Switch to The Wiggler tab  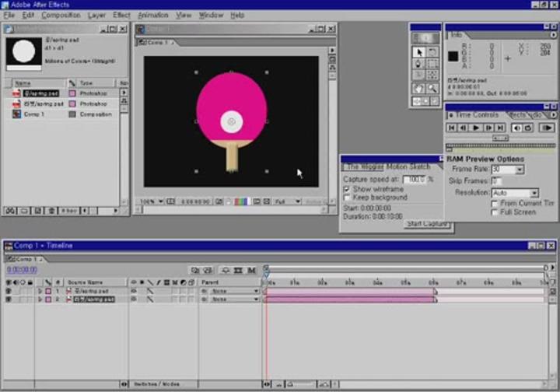click(x=365, y=166)
